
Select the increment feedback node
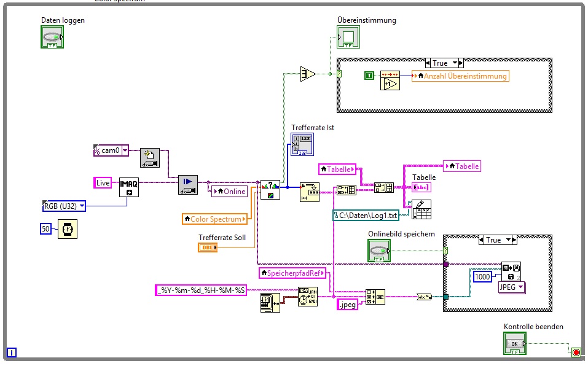pos(390,80)
